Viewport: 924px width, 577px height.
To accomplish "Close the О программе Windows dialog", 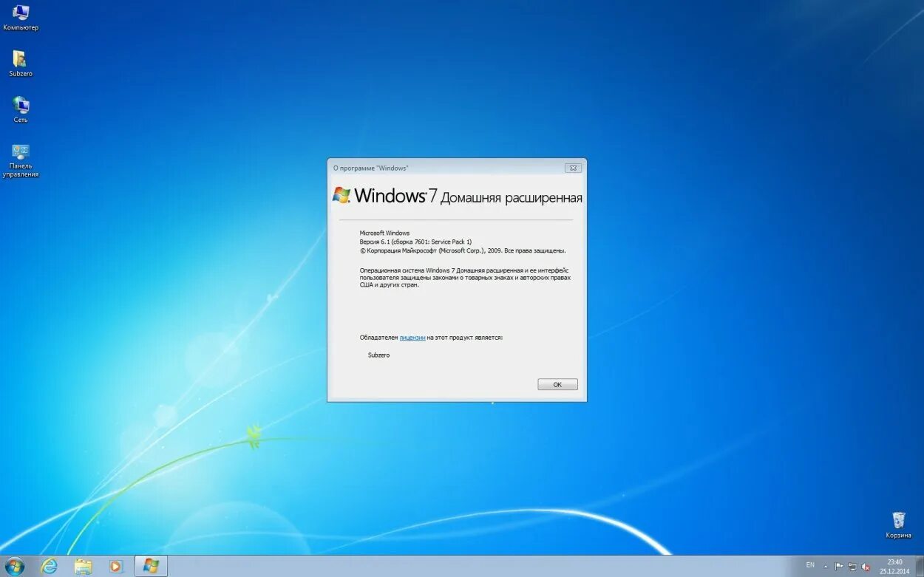I will [x=573, y=168].
